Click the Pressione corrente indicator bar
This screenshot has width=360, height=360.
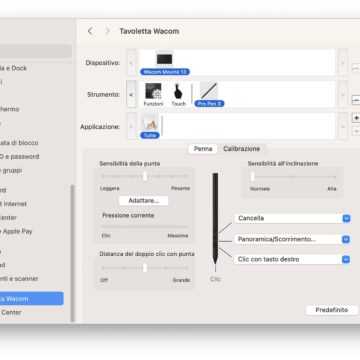pyautogui.click(x=145, y=226)
